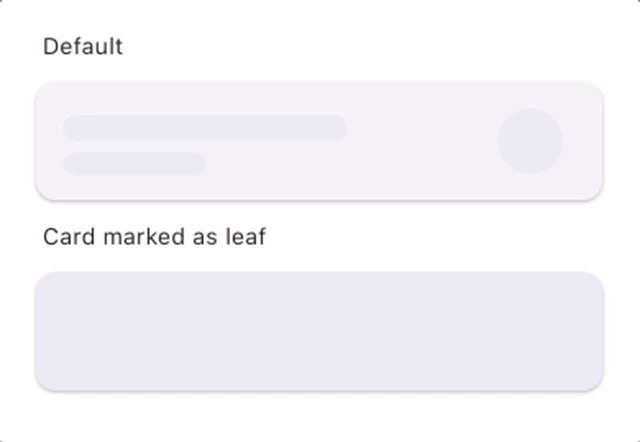Click the word "as" in second heading
Viewport: 640px width, 442px height.
click(x=205, y=238)
